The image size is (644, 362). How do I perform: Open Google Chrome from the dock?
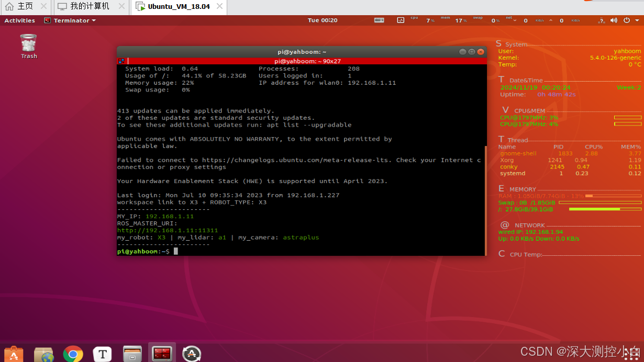[x=73, y=354]
